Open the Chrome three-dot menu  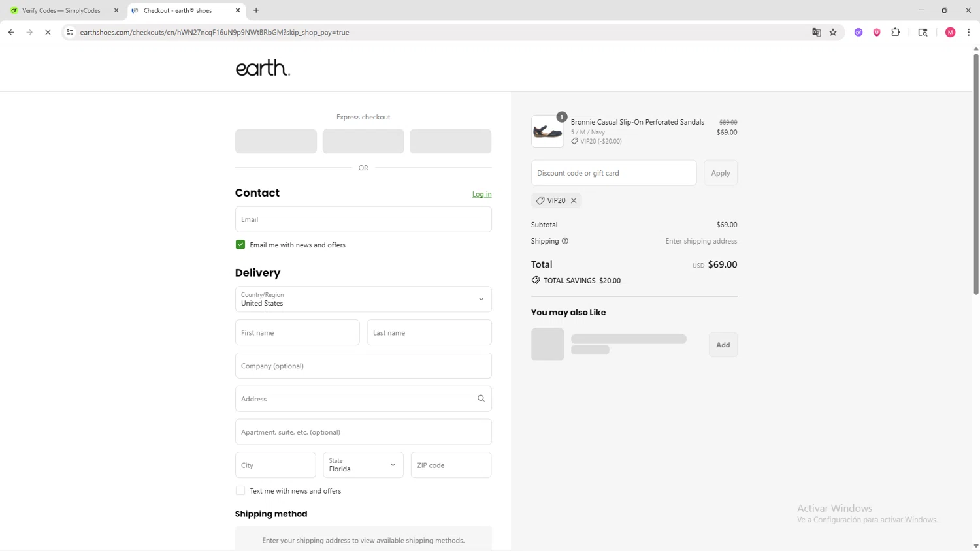click(968, 32)
